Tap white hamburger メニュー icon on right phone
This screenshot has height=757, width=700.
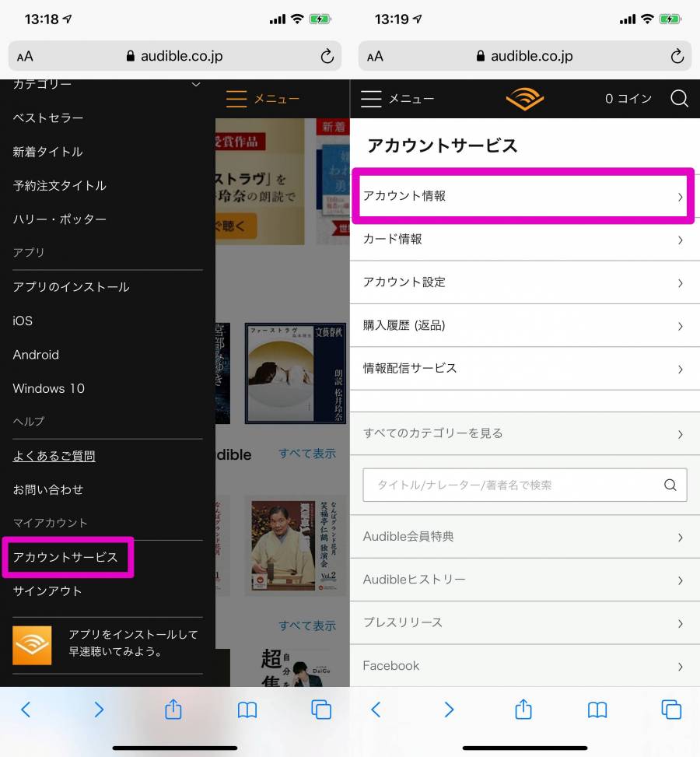371,99
